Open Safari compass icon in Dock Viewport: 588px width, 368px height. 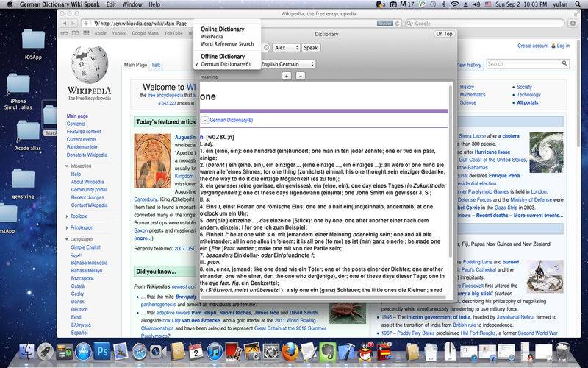coord(140,352)
